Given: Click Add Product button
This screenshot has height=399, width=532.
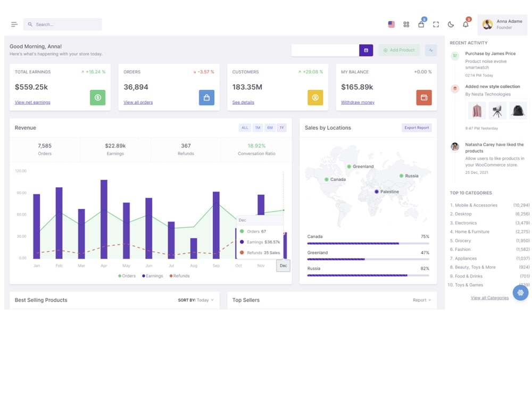Looking at the screenshot, I should 398,49.
